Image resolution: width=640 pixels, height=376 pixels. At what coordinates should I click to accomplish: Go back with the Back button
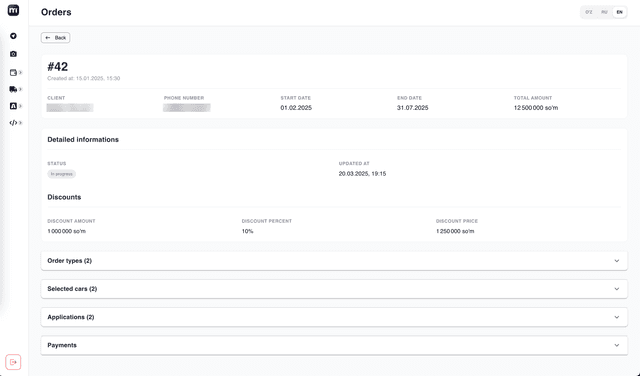coord(56,38)
